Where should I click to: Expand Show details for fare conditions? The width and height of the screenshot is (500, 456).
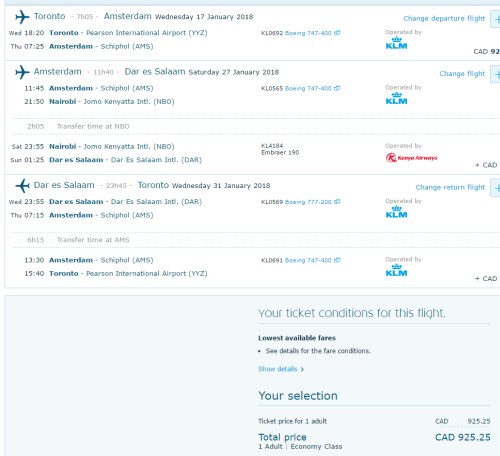[x=281, y=369]
